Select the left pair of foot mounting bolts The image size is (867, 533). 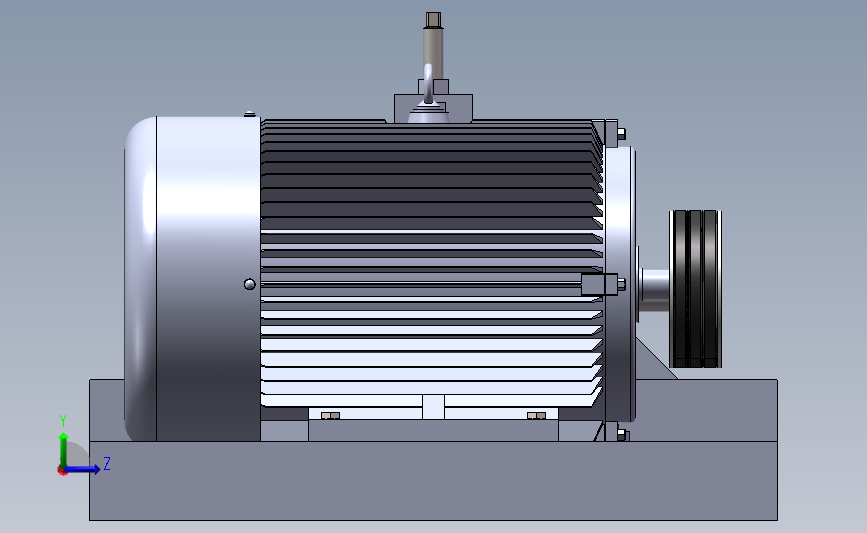(331, 416)
